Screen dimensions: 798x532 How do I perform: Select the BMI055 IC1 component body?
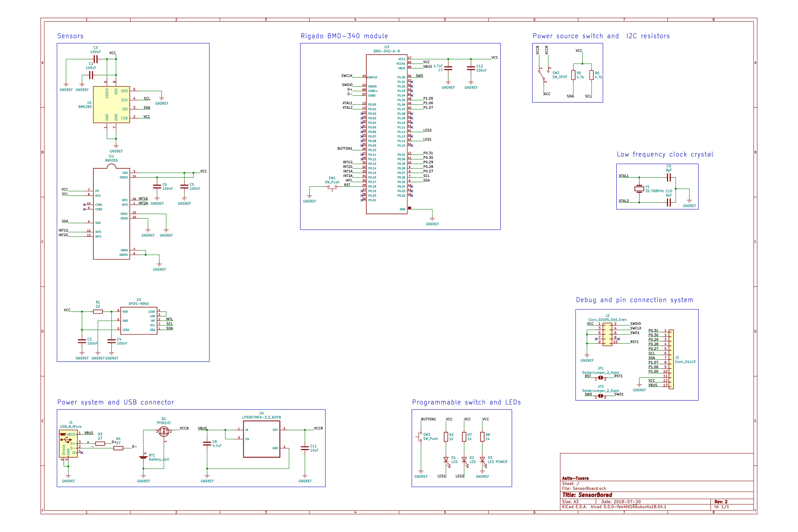point(111,214)
